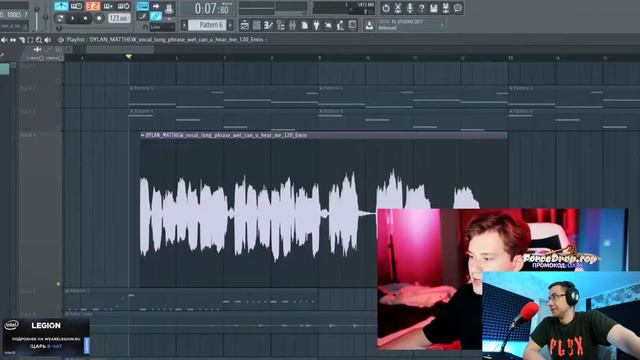This screenshot has width=640, height=360.
Task: Toggle the cyan multilink chain button
Action: point(156,16)
